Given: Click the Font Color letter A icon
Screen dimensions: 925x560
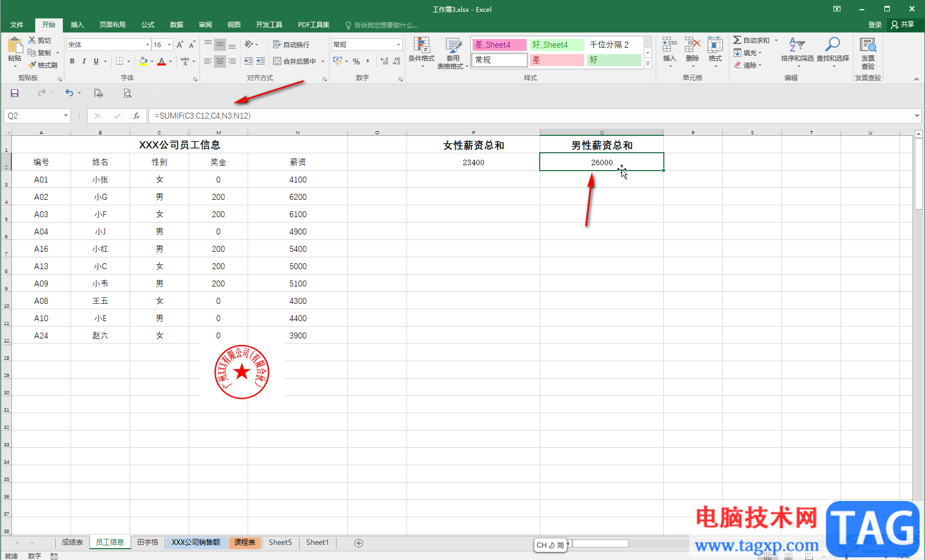Looking at the screenshot, I should click(x=161, y=61).
